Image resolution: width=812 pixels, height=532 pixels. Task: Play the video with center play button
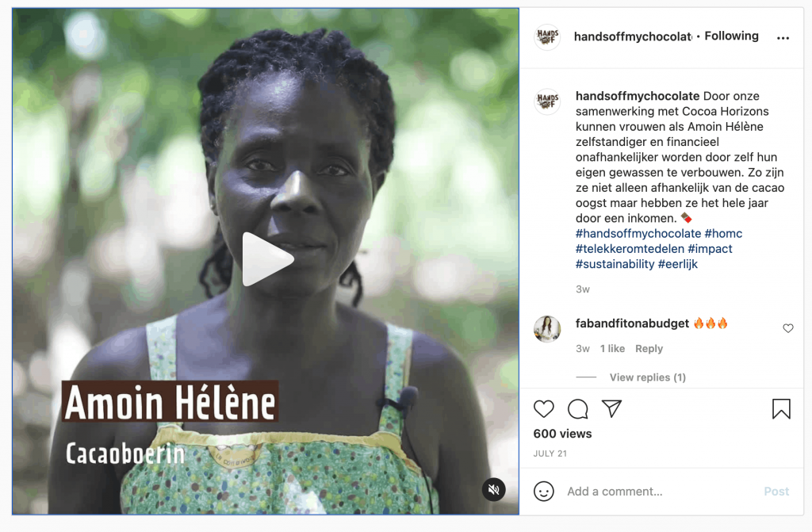267,259
